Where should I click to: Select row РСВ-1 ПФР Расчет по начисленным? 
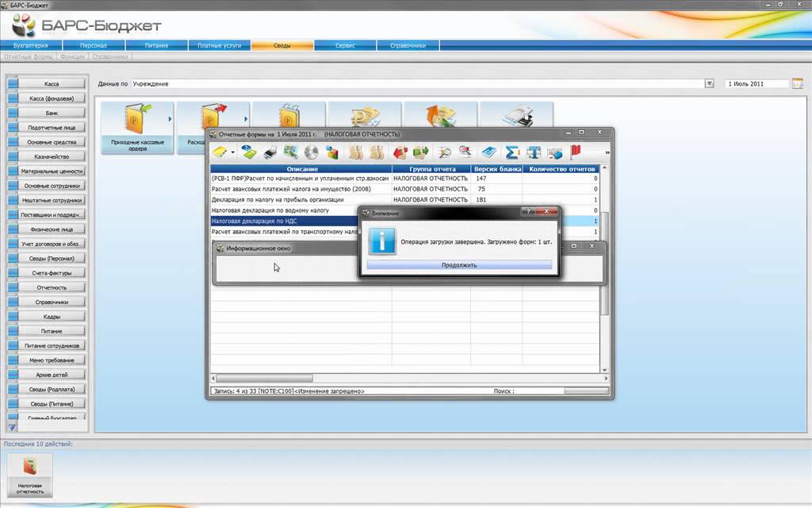[405, 179]
